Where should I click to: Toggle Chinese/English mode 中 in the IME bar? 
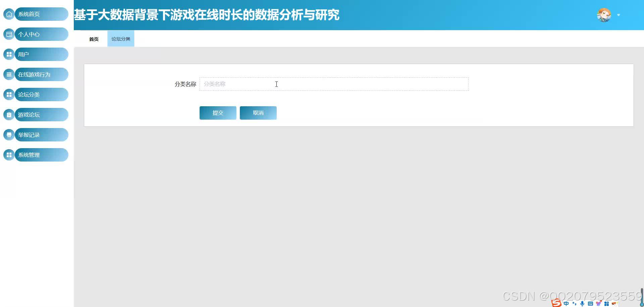[566, 304]
